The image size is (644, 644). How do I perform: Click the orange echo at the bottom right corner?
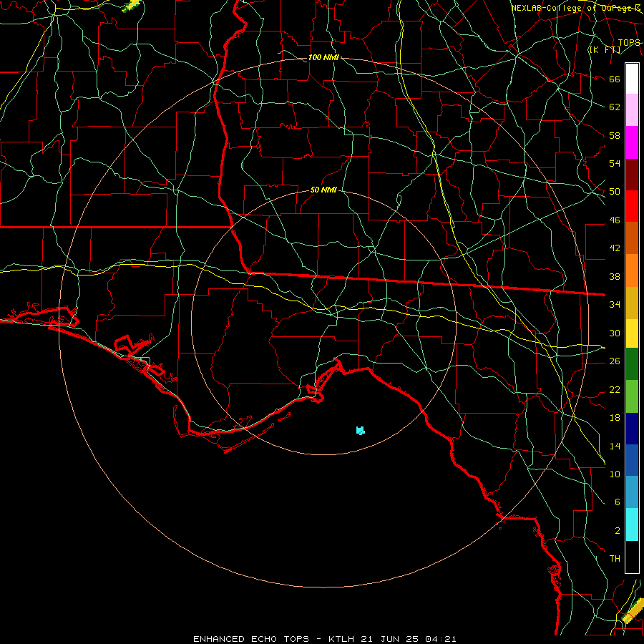634,610
